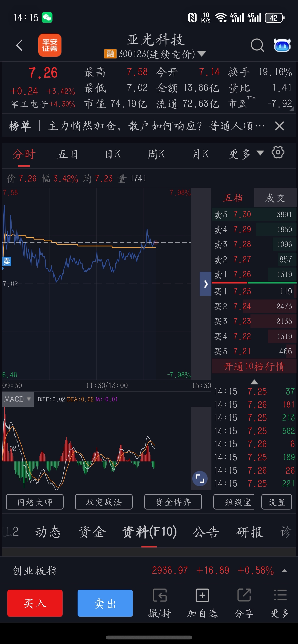Image resolution: width=298 pixels, height=644 pixels.
Task: Tap the 换手 19.16% value
Action: tap(275, 72)
